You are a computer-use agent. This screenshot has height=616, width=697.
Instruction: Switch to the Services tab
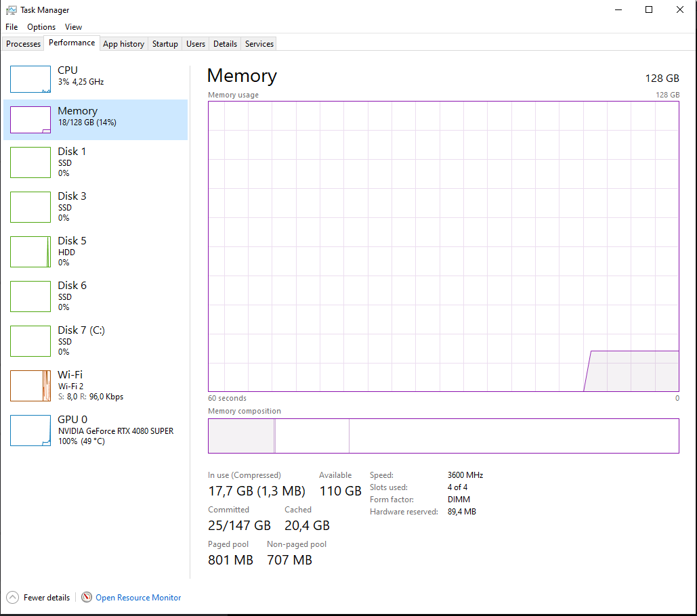click(x=259, y=44)
